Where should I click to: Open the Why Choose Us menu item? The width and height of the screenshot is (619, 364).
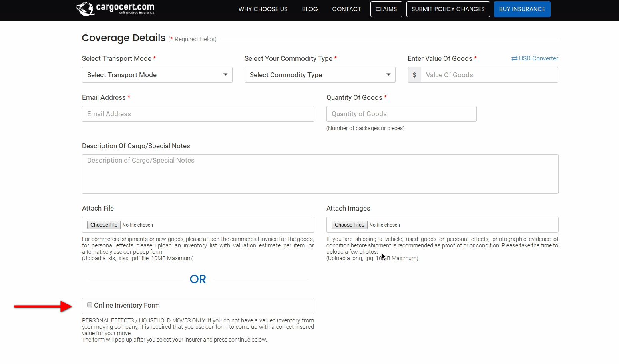(263, 9)
